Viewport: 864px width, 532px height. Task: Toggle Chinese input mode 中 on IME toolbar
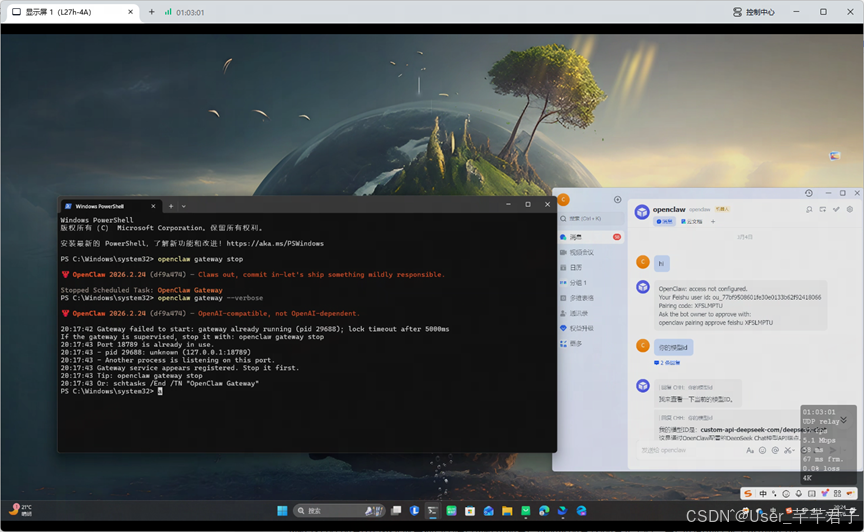[763, 493]
